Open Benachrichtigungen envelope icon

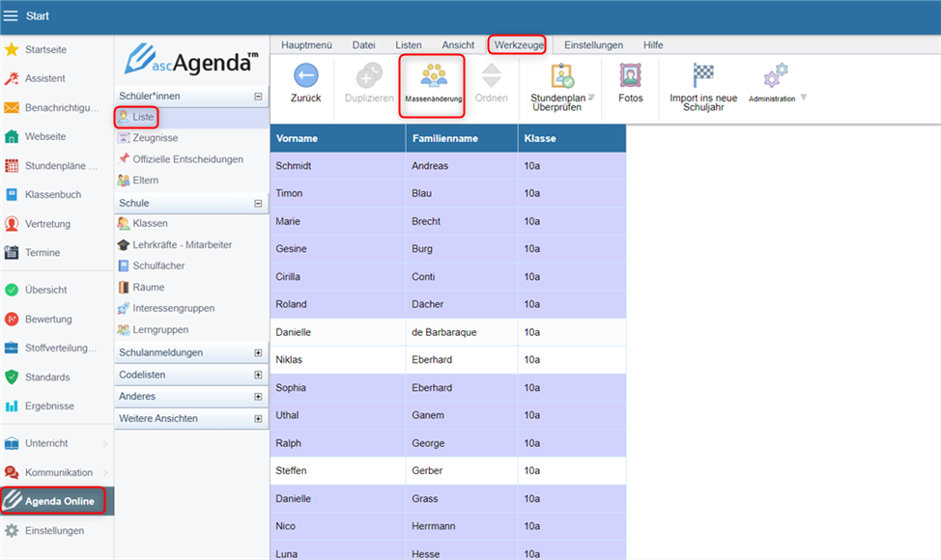click(12, 107)
